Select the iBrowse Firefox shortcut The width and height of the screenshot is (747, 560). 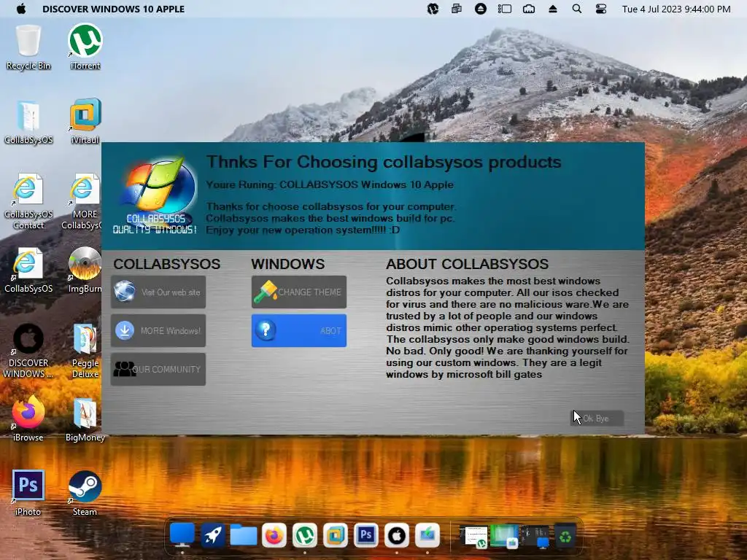point(28,419)
